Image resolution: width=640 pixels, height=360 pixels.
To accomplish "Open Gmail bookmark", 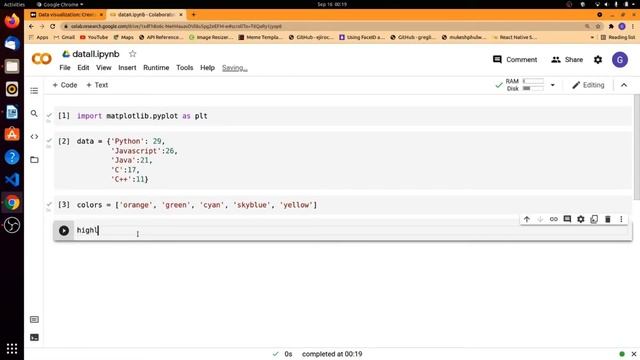I will tap(64, 37).
